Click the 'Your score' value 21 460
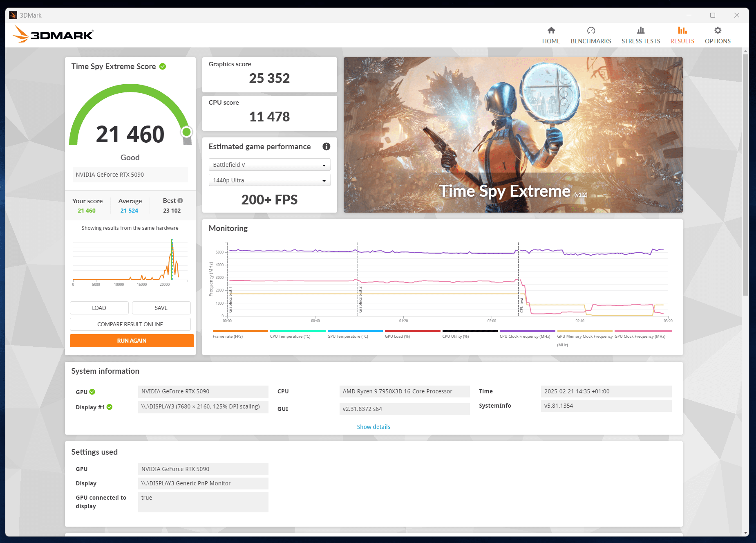Viewport: 756px width, 543px height. pos(87,211)
